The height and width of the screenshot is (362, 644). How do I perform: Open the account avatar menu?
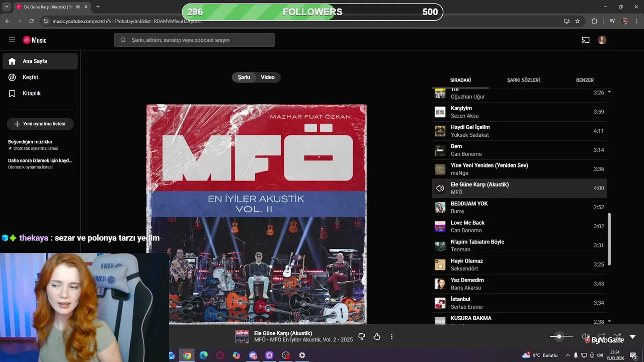point(602,40)
